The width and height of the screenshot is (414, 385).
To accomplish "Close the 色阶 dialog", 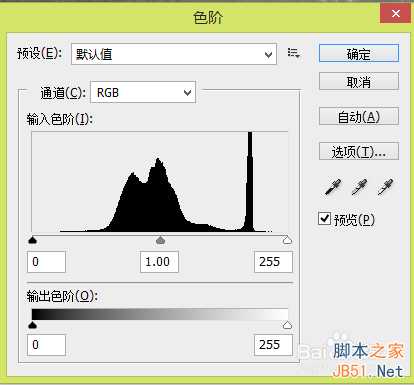I will [x=395, y=14].
